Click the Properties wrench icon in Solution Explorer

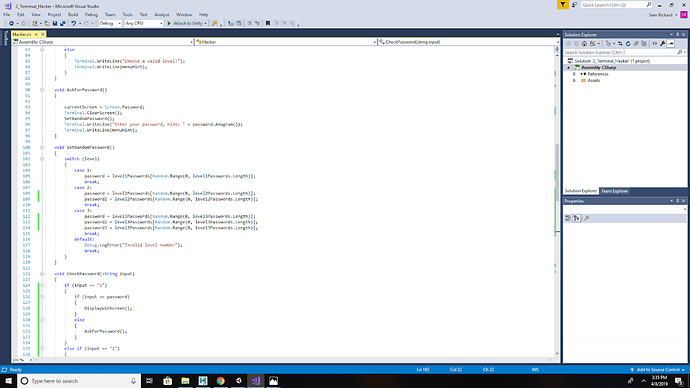pyautogui.click(x=663, y=44)
